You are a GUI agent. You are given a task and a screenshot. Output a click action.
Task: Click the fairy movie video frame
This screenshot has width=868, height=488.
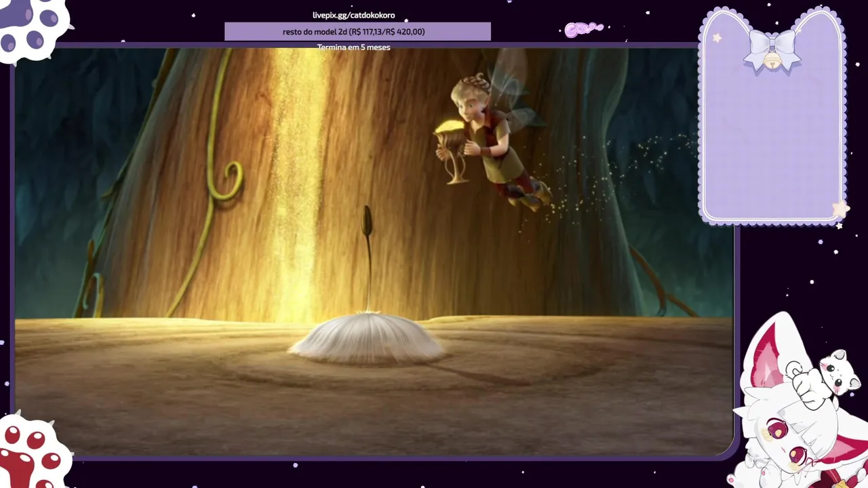click(x=374, y=251)
